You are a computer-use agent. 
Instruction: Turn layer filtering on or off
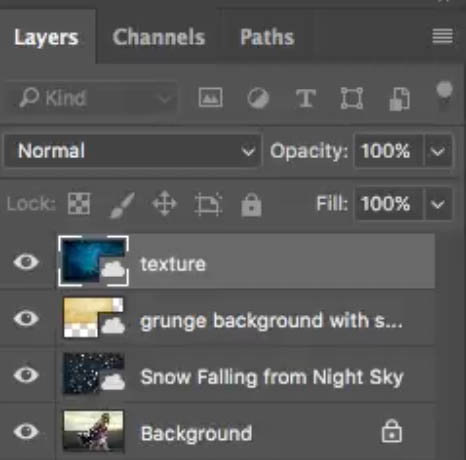(444, 93)
